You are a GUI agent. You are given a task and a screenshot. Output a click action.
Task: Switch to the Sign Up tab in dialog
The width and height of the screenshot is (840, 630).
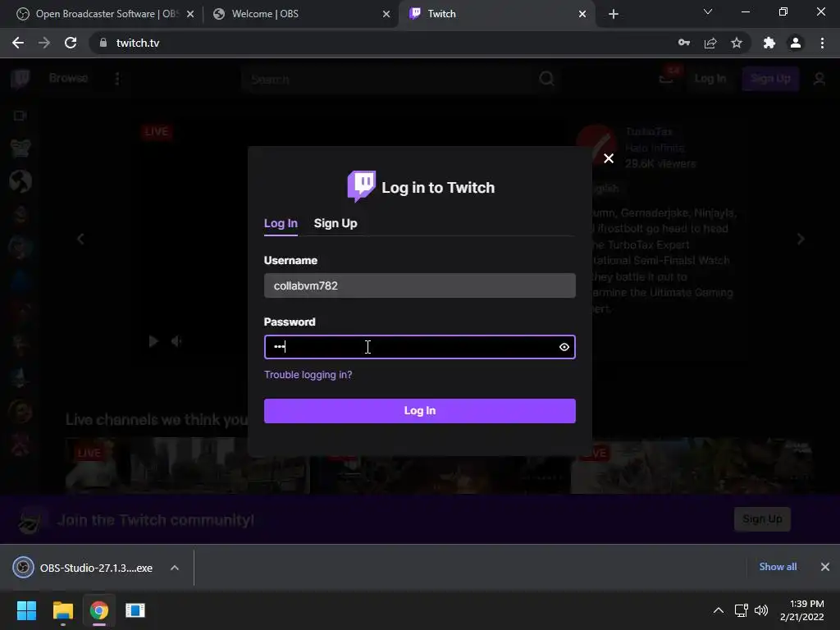(336, 223)
